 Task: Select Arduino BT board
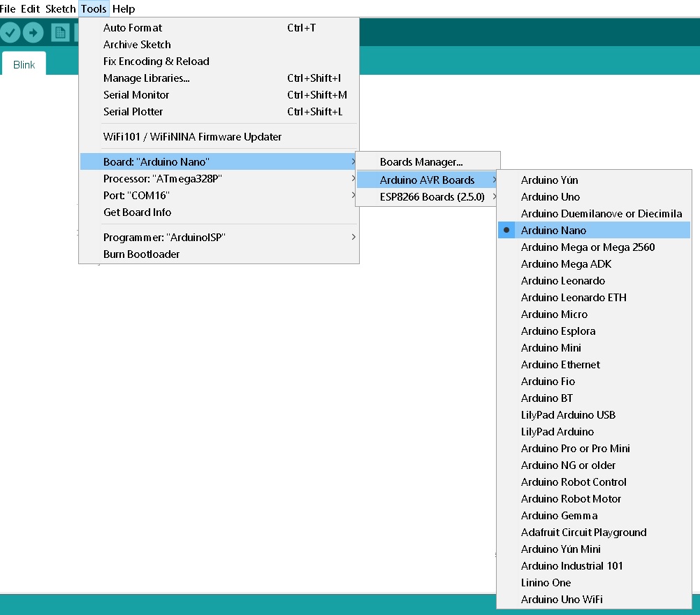594,398
